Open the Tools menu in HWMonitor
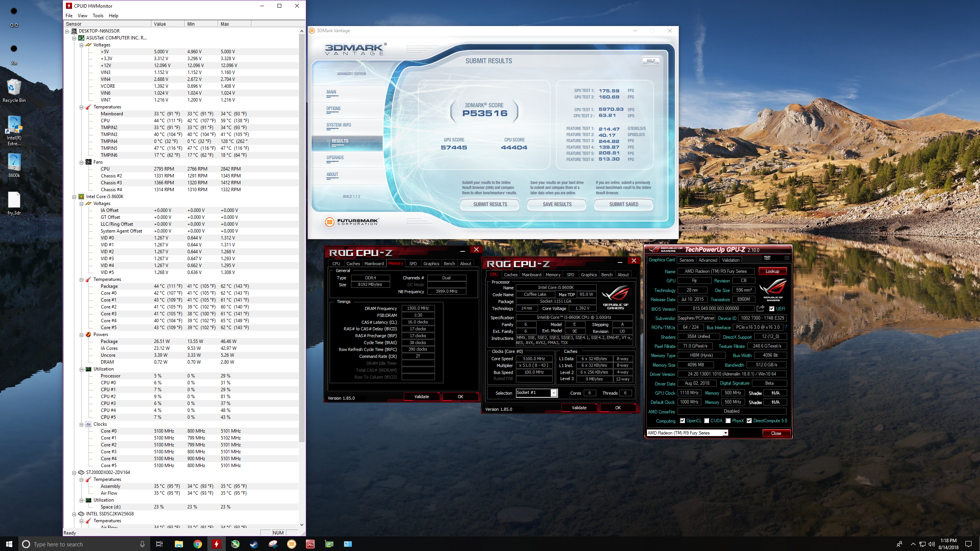The height and width of the screenshot is (551, 980). click(98, 16)
